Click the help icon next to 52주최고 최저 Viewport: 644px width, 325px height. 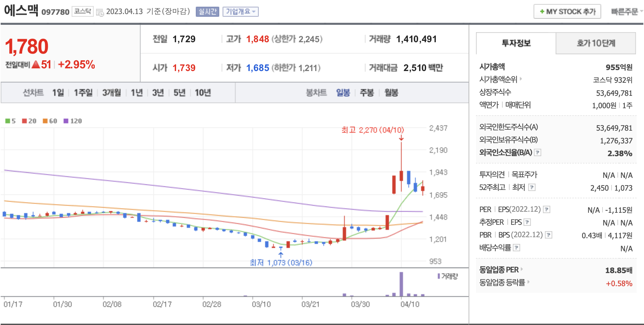point(532,188)
